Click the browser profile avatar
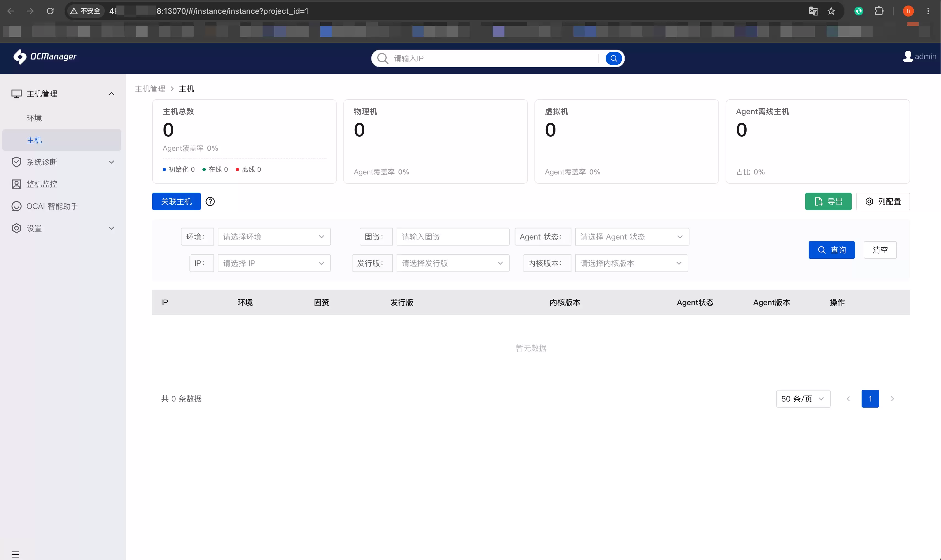 (908, 11)
